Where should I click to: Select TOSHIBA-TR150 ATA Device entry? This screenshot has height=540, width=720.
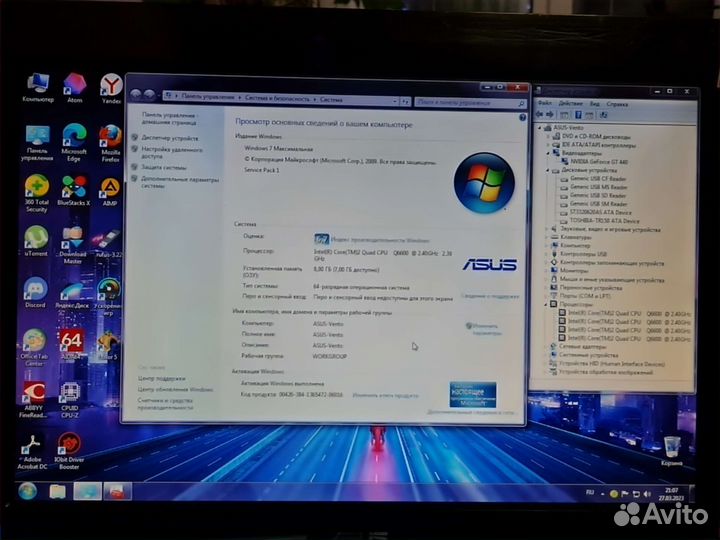[x=604, y=220]
